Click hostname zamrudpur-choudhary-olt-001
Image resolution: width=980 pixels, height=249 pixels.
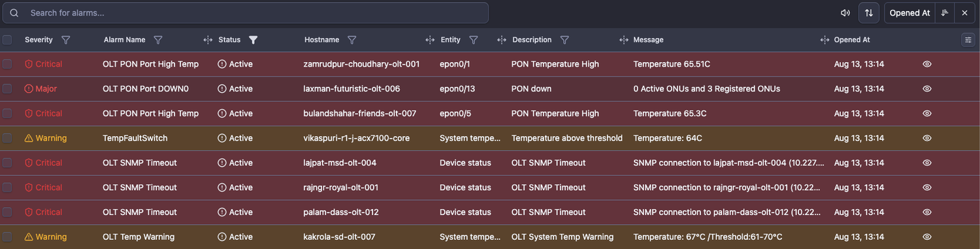[x=362, y=64]
